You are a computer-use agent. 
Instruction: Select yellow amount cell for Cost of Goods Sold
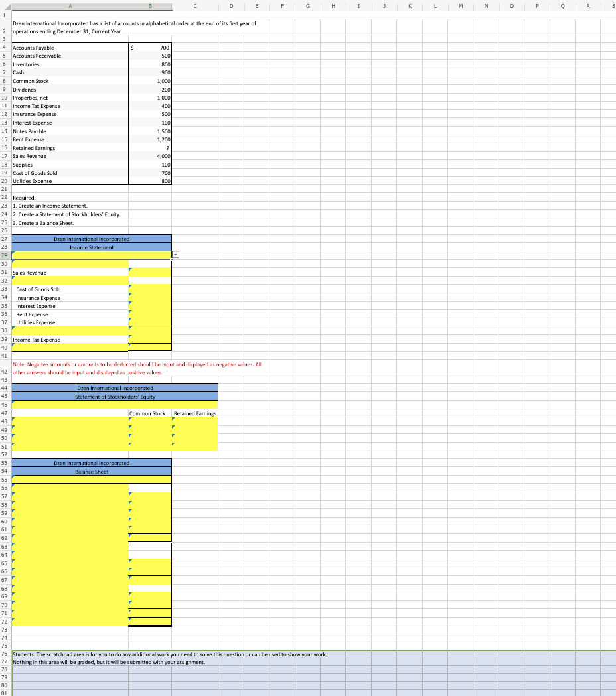(x=150, y=289)
